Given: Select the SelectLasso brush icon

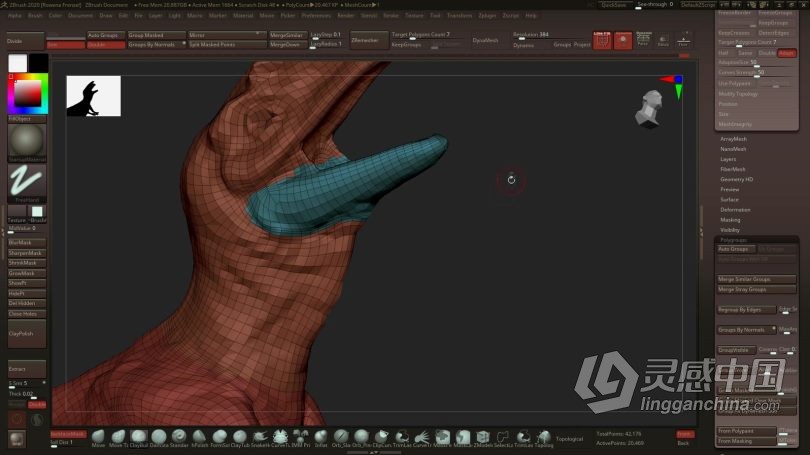Looking at the screenshot, I should click(503, 437).
